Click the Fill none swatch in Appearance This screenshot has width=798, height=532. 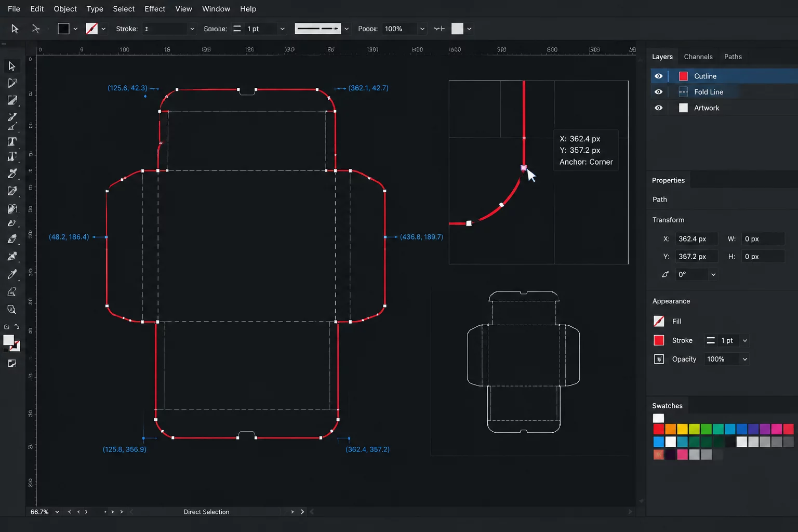coord(659,321)
